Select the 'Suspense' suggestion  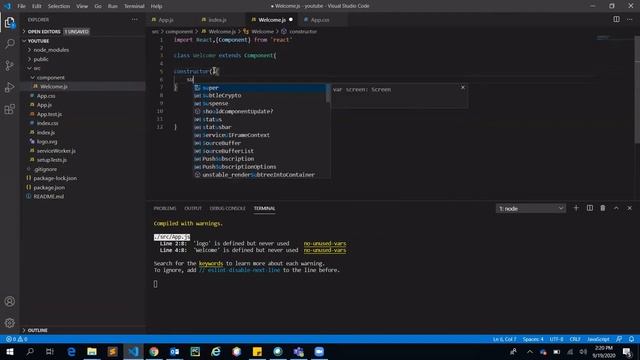260,104
